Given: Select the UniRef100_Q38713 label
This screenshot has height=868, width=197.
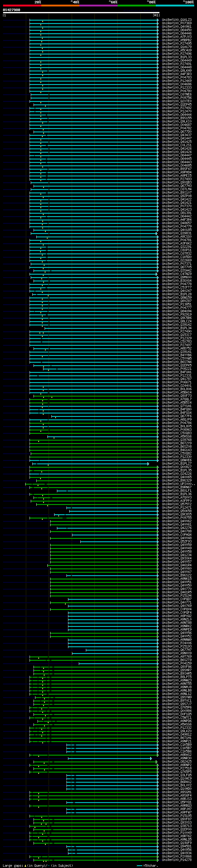Looking at the screenshot, I should click(x=177, y=826).
